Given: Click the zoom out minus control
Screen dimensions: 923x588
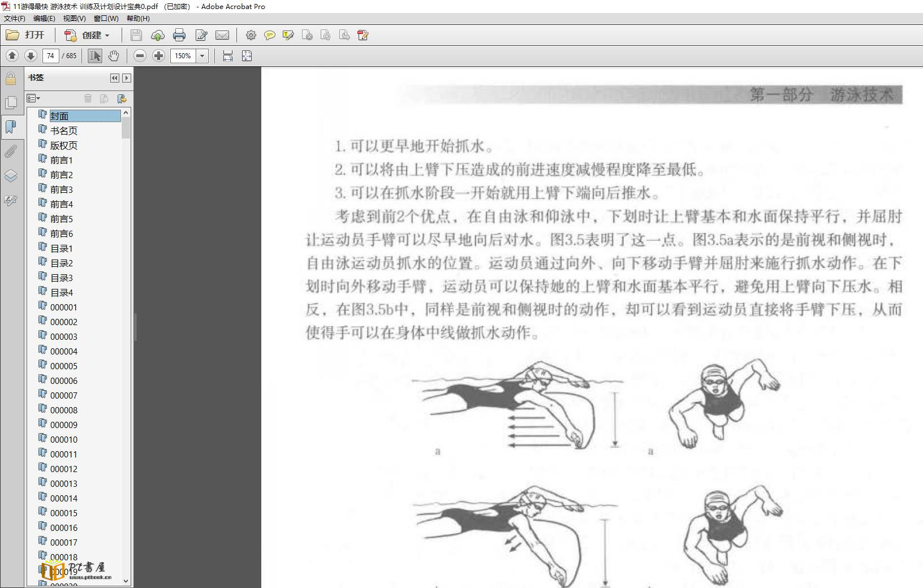Looking at the screenshot, I should click(139, 55).
